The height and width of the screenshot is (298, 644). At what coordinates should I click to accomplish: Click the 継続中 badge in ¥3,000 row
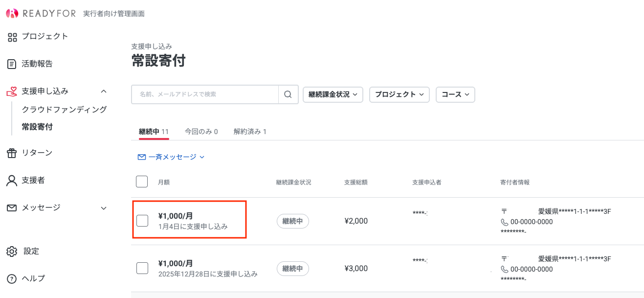point(292,269)
